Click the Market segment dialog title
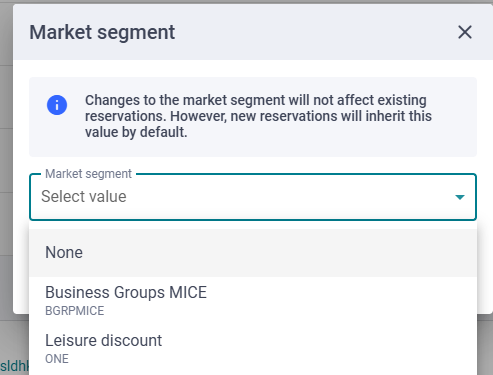The height and width of the screenshot is (375, 493). click(x=102, y=32)
